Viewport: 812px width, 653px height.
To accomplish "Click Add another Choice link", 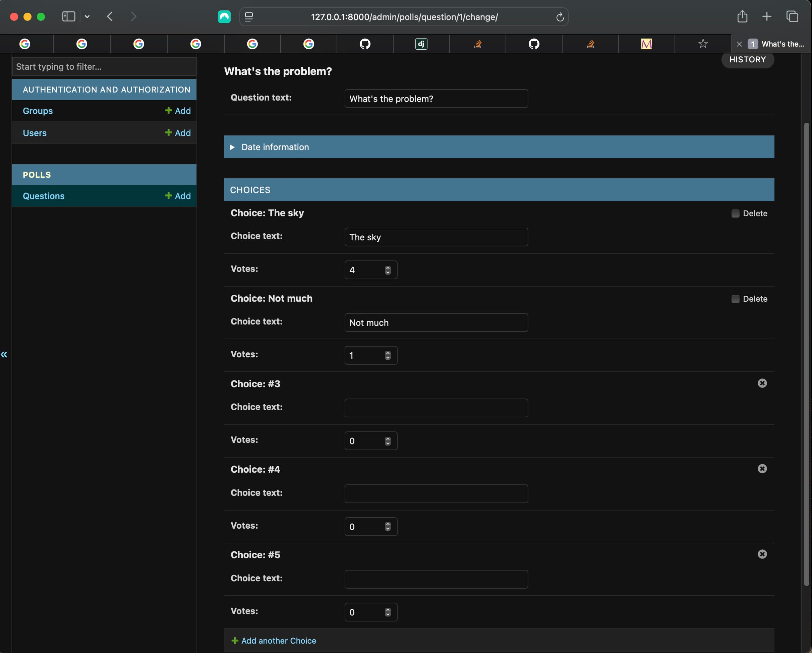I will (x=274, y=641).
